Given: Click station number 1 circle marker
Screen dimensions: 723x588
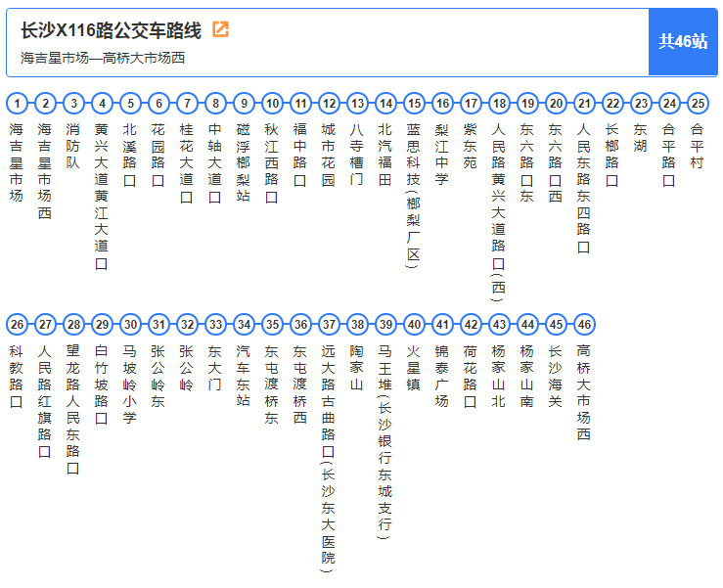Looking at the screenshot, I should [17, 103].
